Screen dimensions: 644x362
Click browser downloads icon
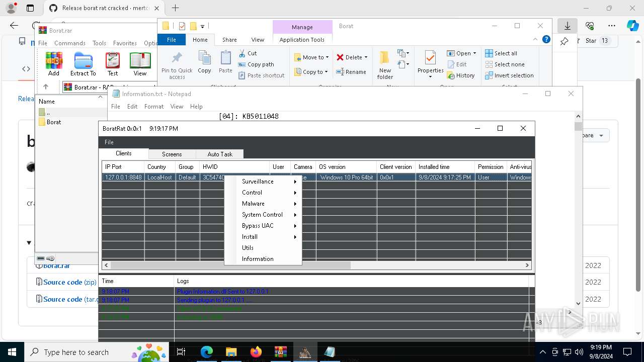568,26
